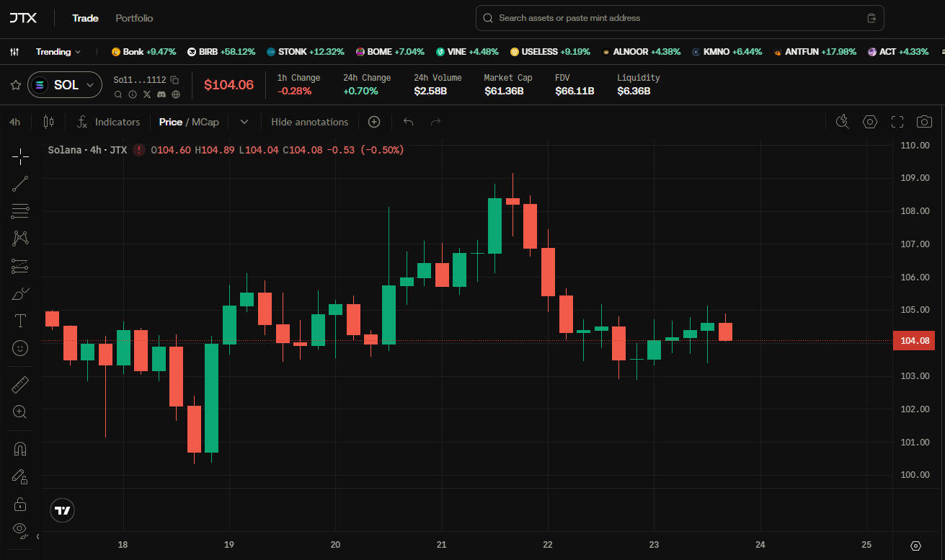Image resolution: width=945 pixels, height=560 pixels.
Task: Expand chevron next to Price / MCap
Action: pyautogui.click(x=244, y=122)
